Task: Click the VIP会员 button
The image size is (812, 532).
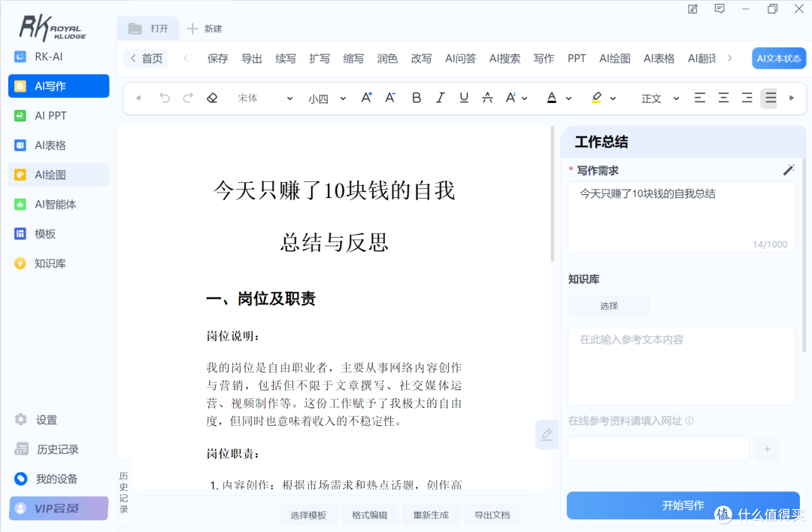Action: tap(59, 508)
